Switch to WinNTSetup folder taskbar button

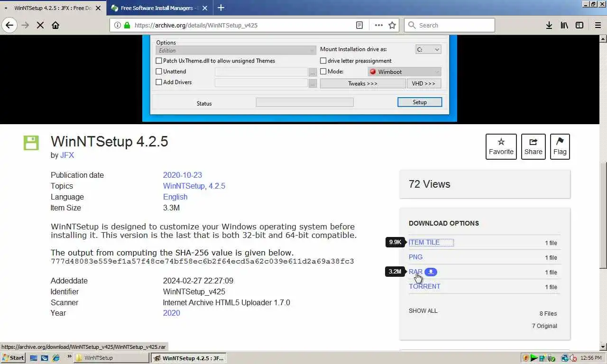pos(111,358)
